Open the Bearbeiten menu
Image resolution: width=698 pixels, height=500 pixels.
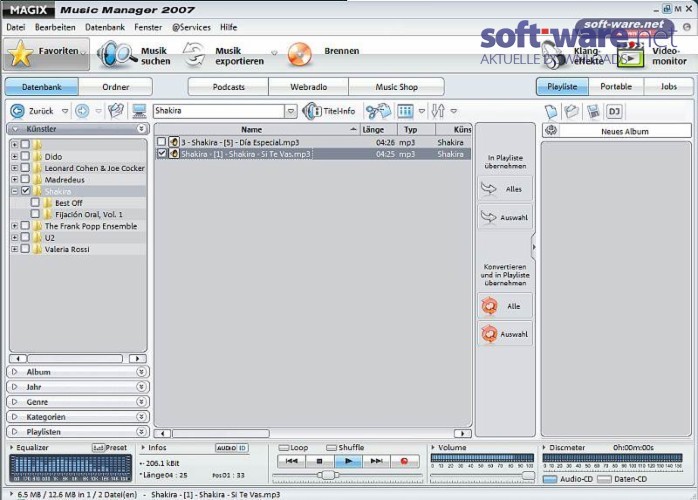[55, 28]
